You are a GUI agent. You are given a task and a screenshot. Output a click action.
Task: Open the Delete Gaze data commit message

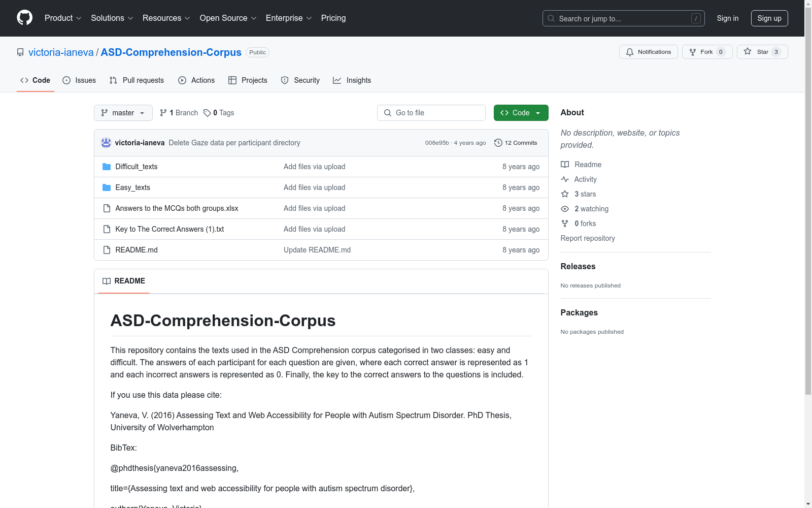234,143
